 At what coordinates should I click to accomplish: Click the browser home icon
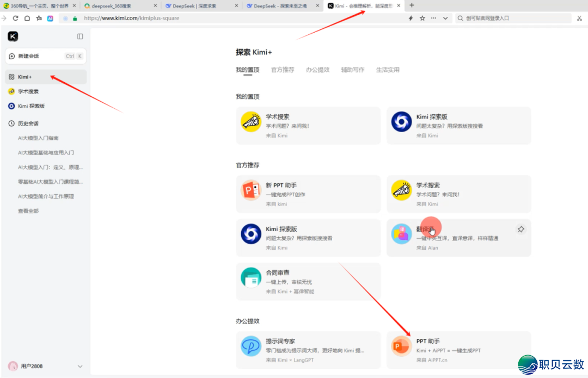tap(27, 18)
